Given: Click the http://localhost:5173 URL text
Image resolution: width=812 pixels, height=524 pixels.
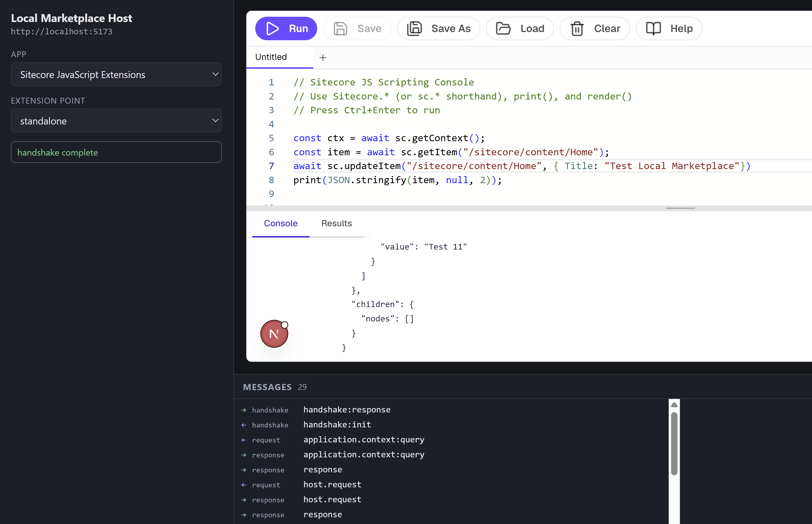Looking at the screenshot, I should point(62,32).
